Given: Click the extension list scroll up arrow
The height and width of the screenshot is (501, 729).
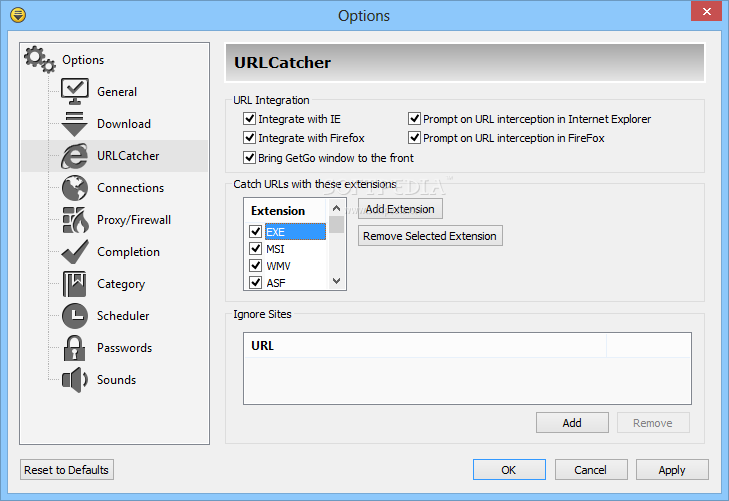Looking at the screenshot, I should tap(337, 208).
